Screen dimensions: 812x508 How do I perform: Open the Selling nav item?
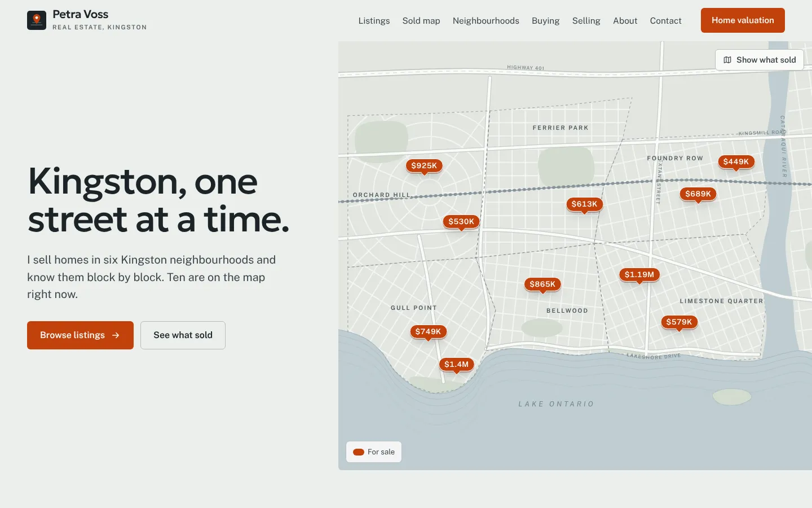pyautogui.click(x=586, y=21)
